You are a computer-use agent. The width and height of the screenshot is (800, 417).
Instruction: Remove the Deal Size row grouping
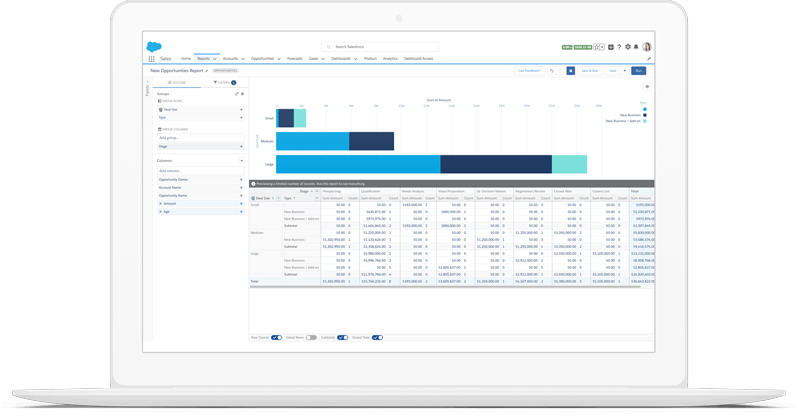(x=241, y=109)
